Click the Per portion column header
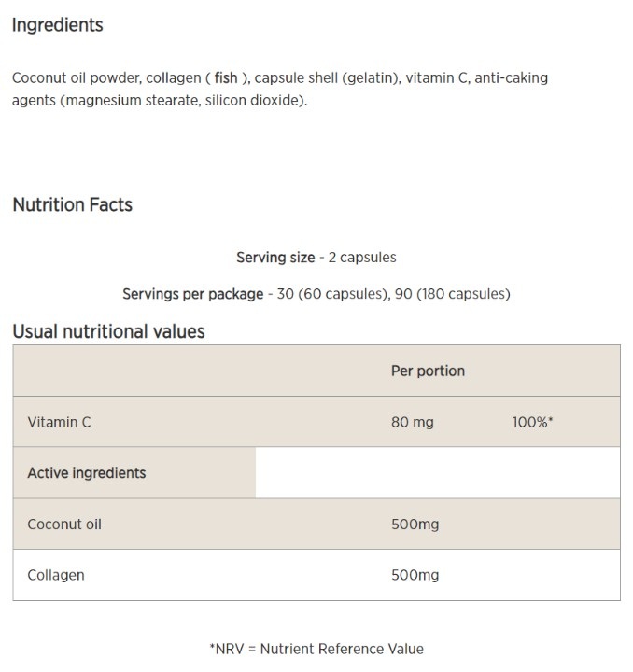This screenshot has height=672, width=633. point(428,371)
